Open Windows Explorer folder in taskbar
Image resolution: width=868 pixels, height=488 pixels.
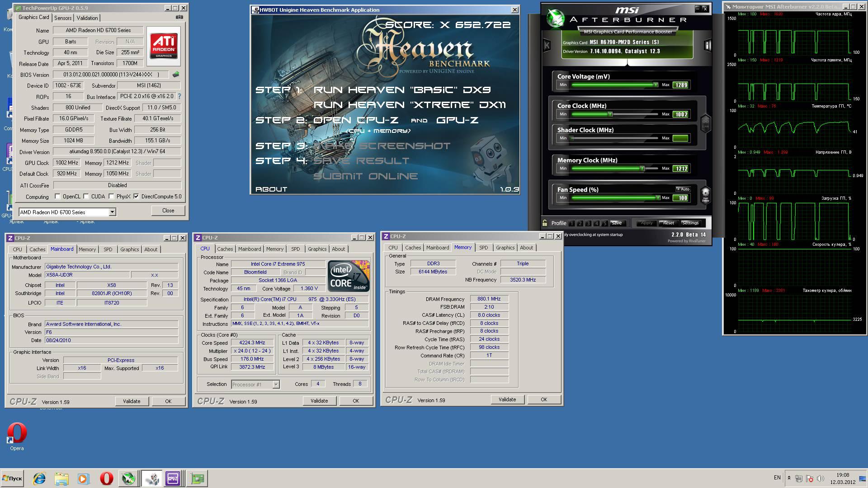[x=61, y=478]
